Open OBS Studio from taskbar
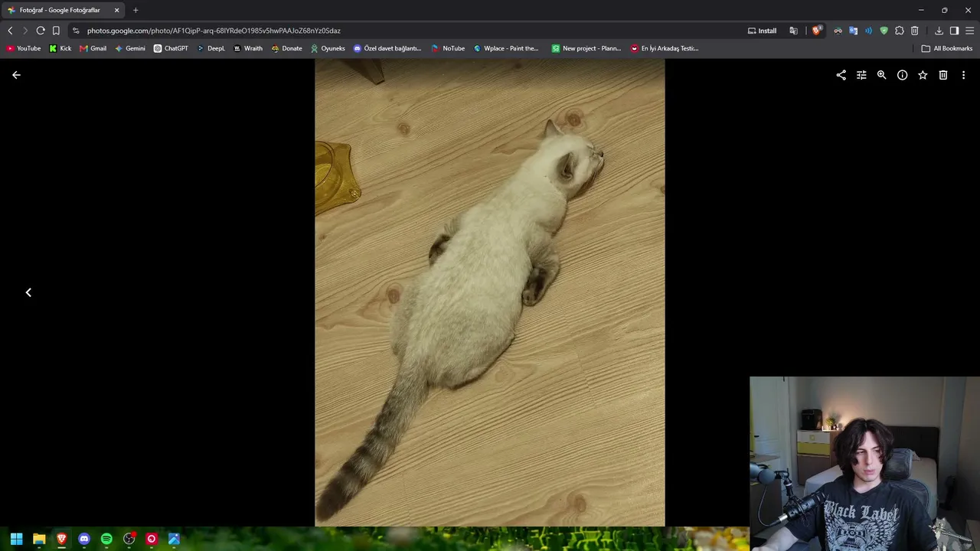The height and width of the screenshot is (551, 980). click(x=129, y=539)
